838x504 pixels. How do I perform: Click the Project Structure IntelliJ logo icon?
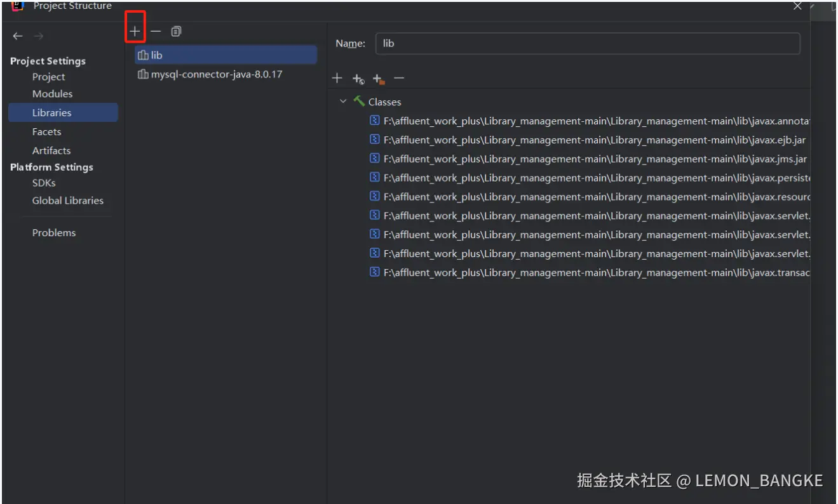[18, 6]
